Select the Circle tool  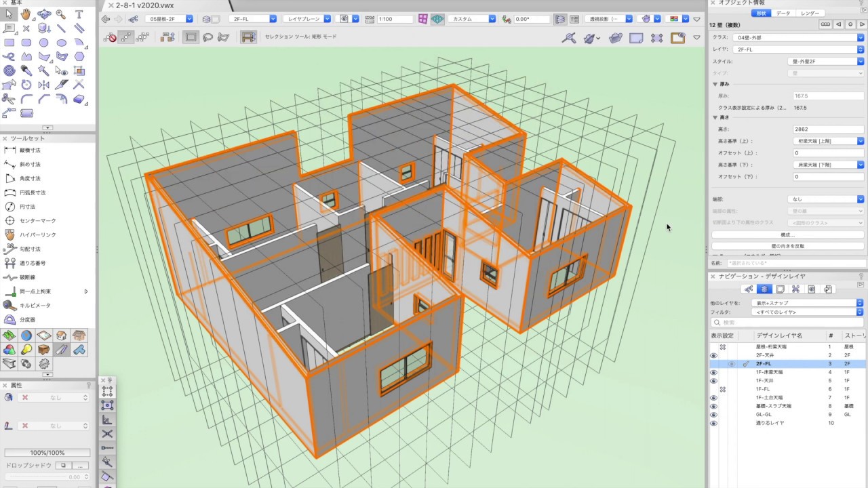coord(44,43)
